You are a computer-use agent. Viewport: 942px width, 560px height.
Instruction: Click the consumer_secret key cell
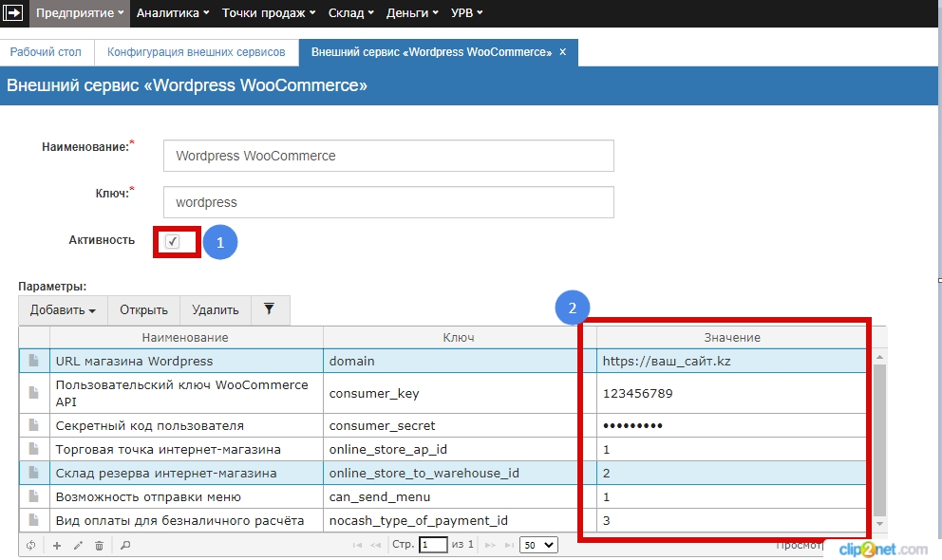460,425
